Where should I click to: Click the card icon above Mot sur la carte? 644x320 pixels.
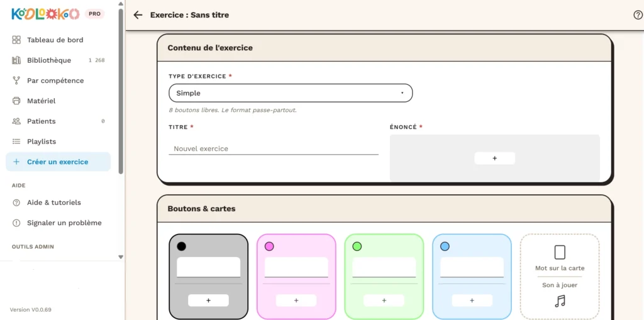click(560, 252)
